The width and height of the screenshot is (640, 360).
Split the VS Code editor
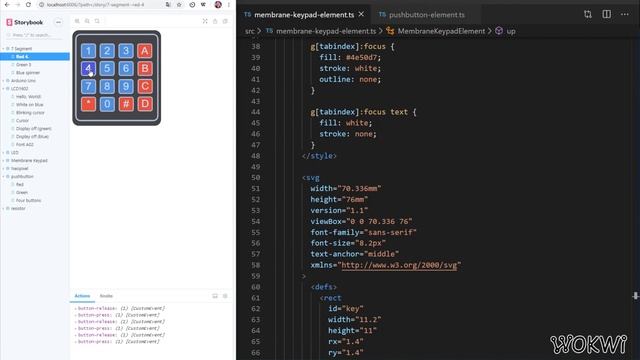pos(607,14)
